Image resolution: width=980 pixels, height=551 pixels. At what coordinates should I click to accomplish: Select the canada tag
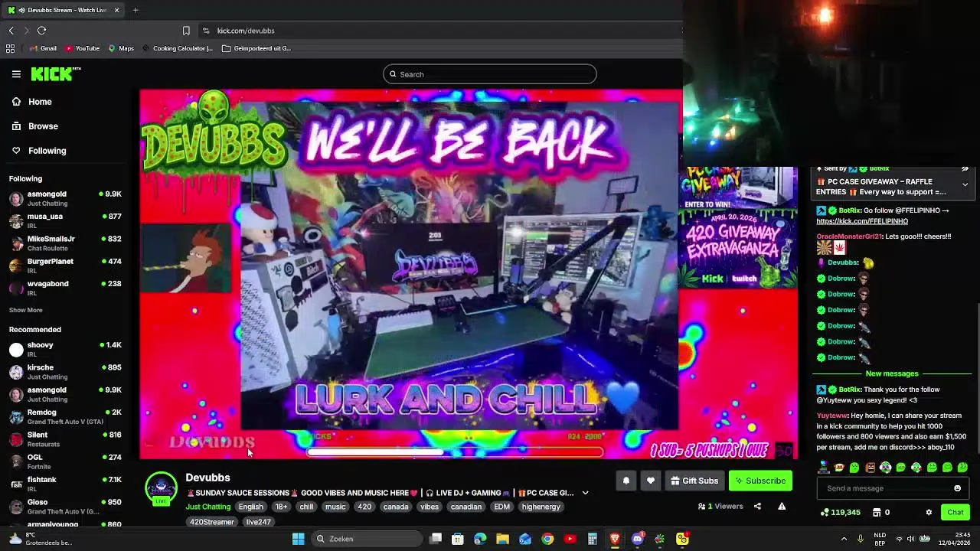[396, 507]
